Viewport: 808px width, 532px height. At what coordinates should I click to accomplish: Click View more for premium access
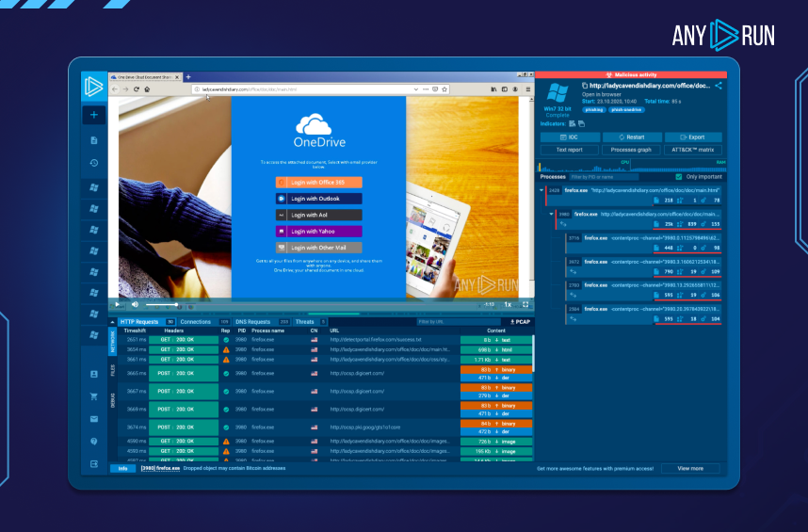(690, 468)
